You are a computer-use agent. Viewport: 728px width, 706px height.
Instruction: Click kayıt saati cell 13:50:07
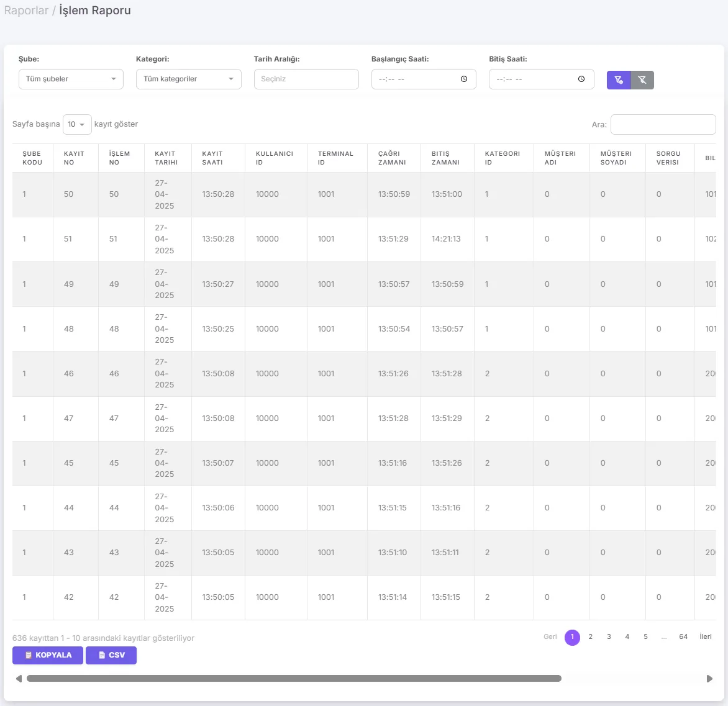coord(218,463)
